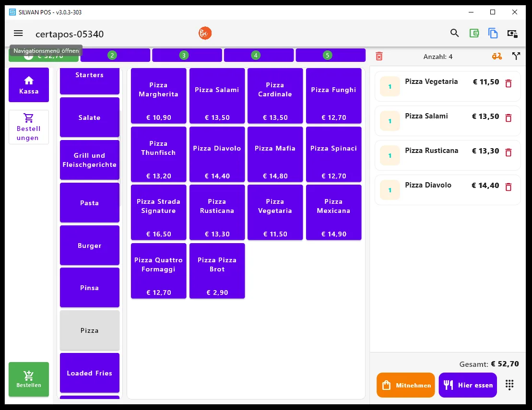The height and width of the screenshot is (410, 532).
Task: Delete Pizza Salami from the cart
Action: pos(508,118)
